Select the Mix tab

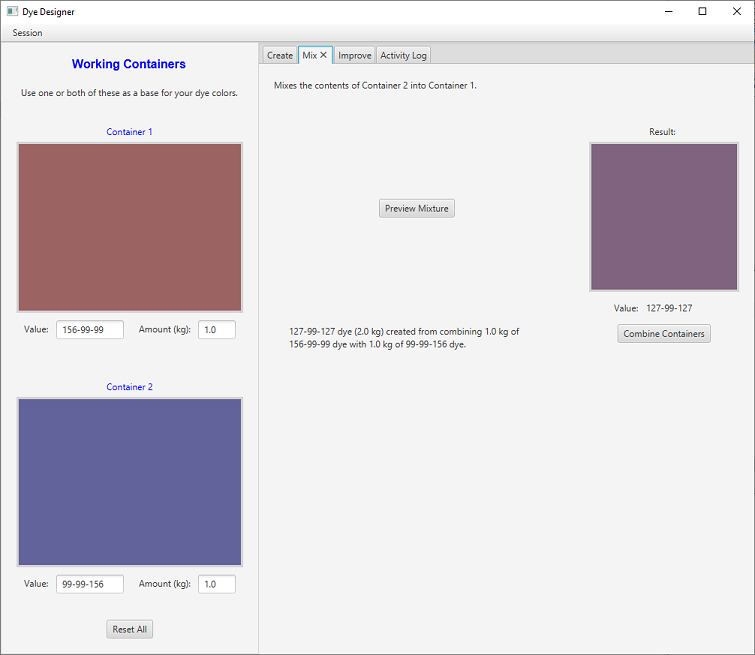(x=309, y=55)
